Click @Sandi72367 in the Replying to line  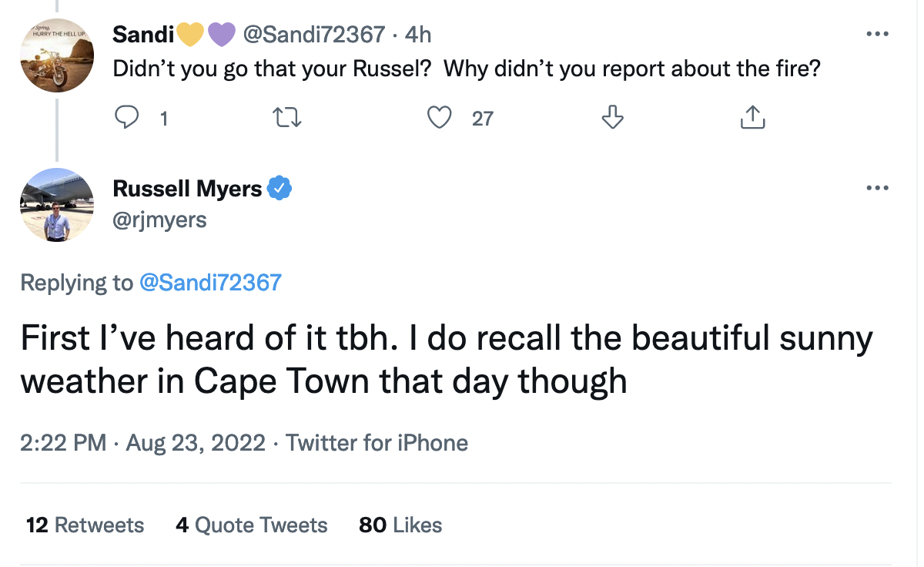pyautogui.click(x=210, y=283)
